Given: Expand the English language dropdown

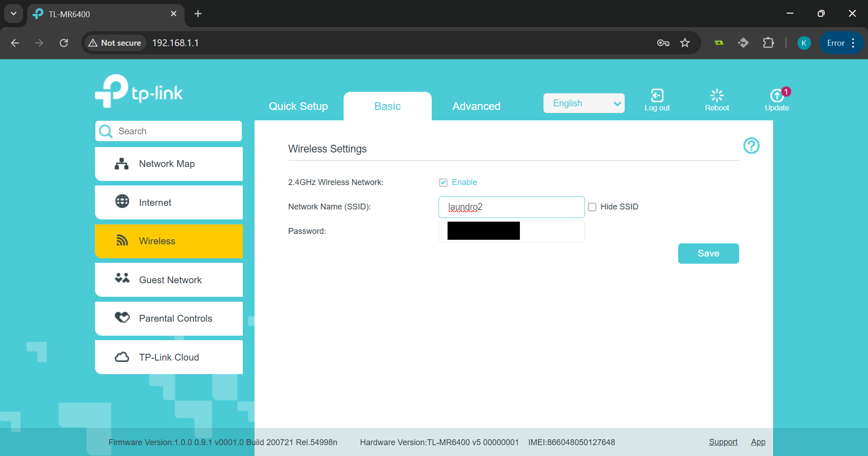Looking at the screenshot, I should 584,103.
